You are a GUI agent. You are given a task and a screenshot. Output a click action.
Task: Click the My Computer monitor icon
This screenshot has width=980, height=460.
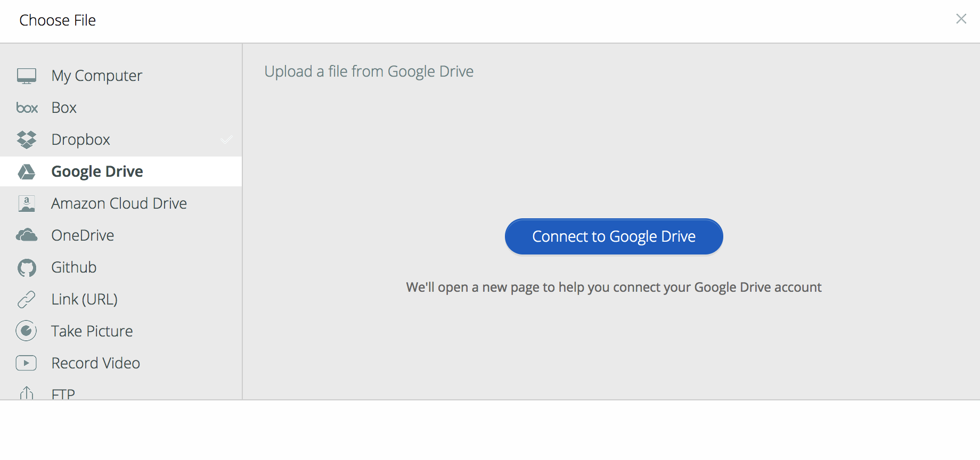coord(27,76)
